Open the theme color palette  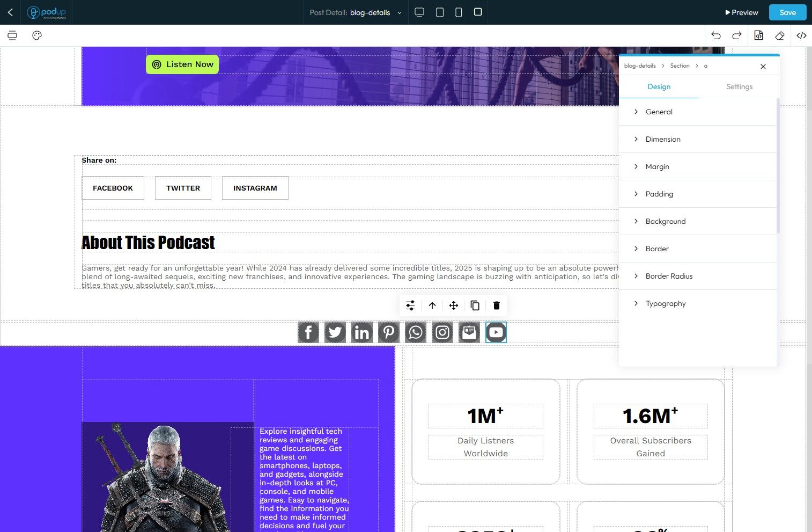(37, 35)
